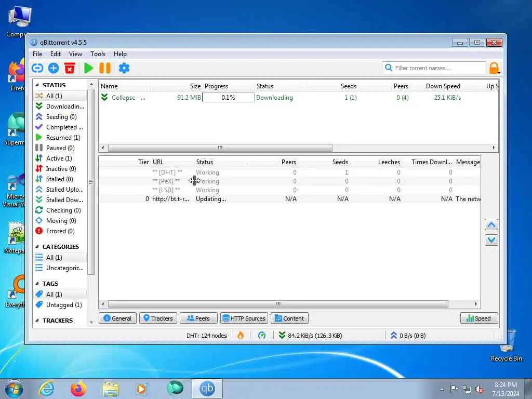The width and height of the screenshot is (532, 399).
Task: Click the red Delete torrent toolbar icon
Action: click(70, 68)
